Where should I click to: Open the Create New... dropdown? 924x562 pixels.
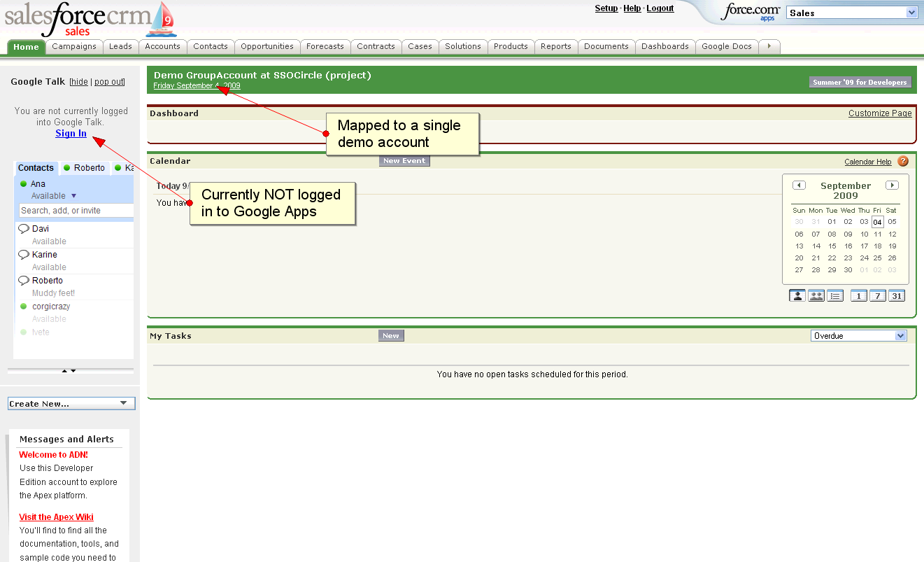(x=71, y=403)
